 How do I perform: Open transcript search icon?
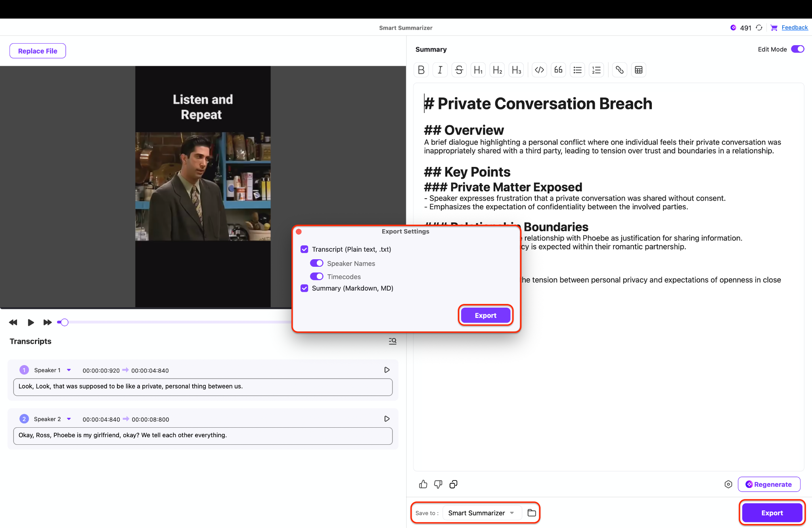click(393, 341)
